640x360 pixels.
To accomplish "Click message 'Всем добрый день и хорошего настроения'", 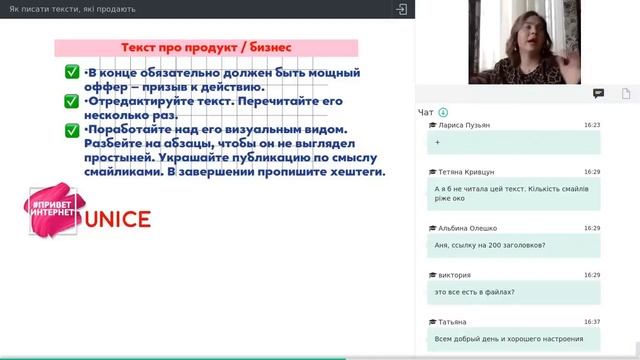I will pyautogui.click(x=514, y=339).
